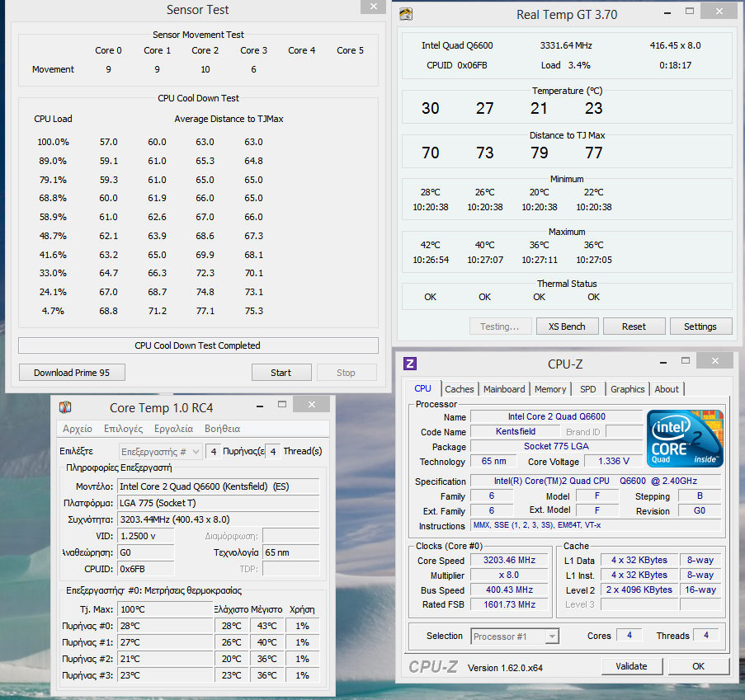Click the Core Speed 3203.46 MHz value
The image size is (745, 700).
click(x=509, y=561)
